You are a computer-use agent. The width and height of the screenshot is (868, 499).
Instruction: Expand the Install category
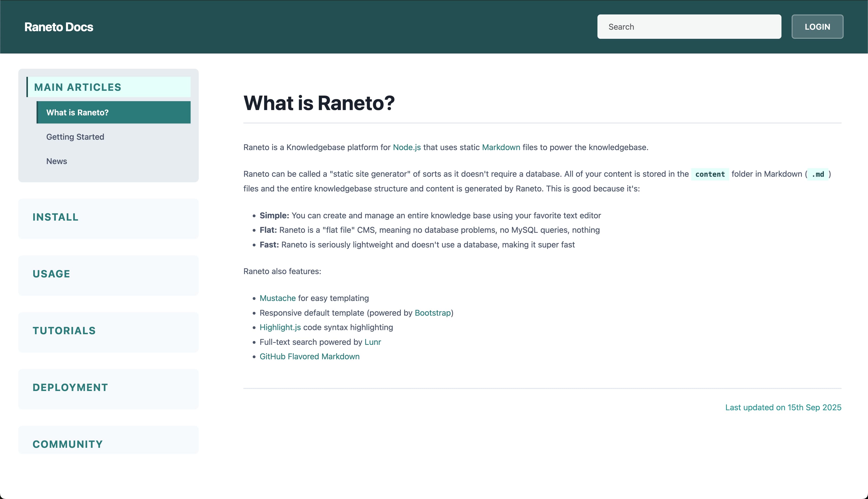pyautogui.click(x=56, y=217)
